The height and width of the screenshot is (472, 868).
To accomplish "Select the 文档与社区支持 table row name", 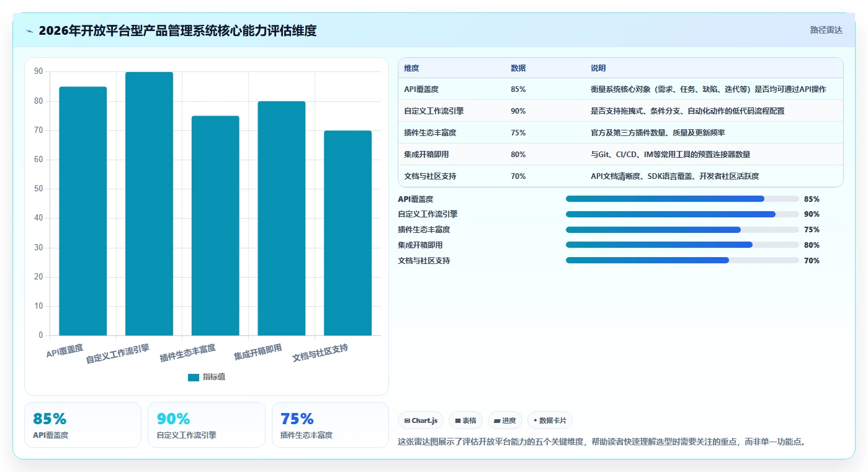I will (x=430, y=176).
